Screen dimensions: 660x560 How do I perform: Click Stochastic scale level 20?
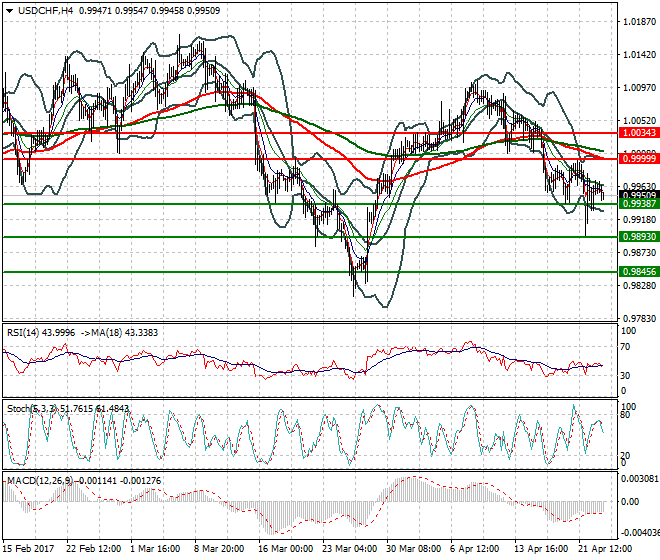tap(625, 456)
